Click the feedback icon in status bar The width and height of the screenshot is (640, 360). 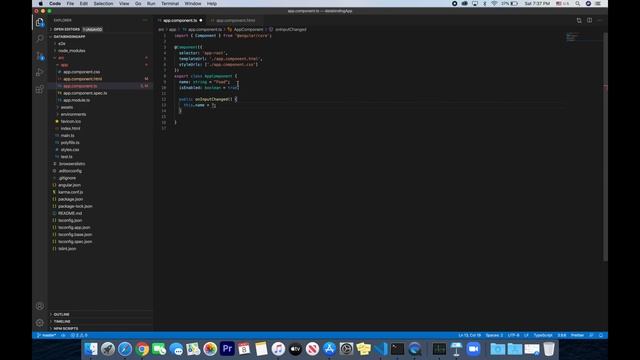pyautogui.click(x=591, y=336)
